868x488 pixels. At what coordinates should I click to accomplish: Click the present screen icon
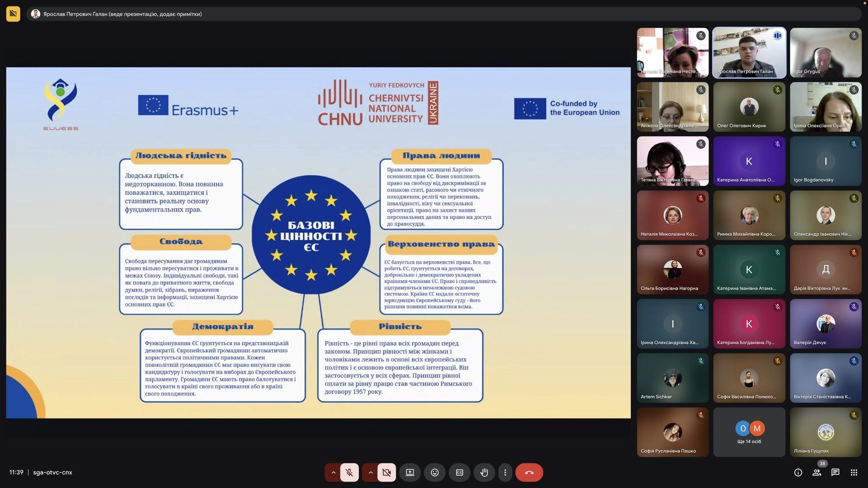click(x=410, y=472)
